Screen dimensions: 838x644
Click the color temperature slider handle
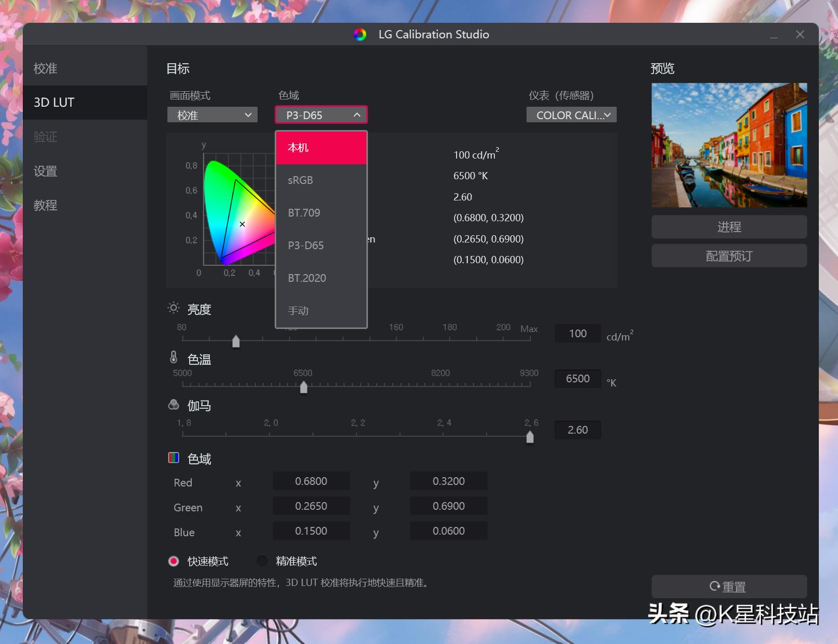(304, 387)
